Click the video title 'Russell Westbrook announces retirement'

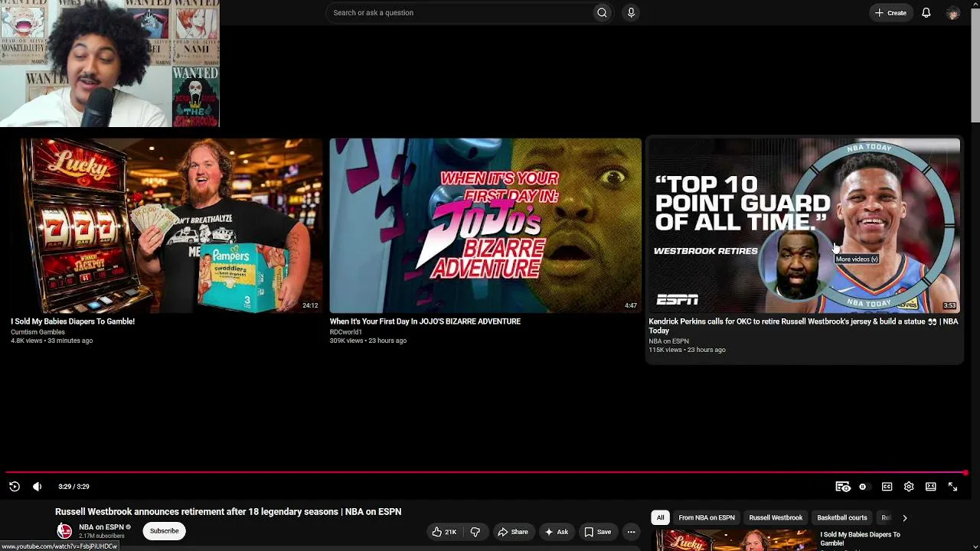tap(228, 511)
